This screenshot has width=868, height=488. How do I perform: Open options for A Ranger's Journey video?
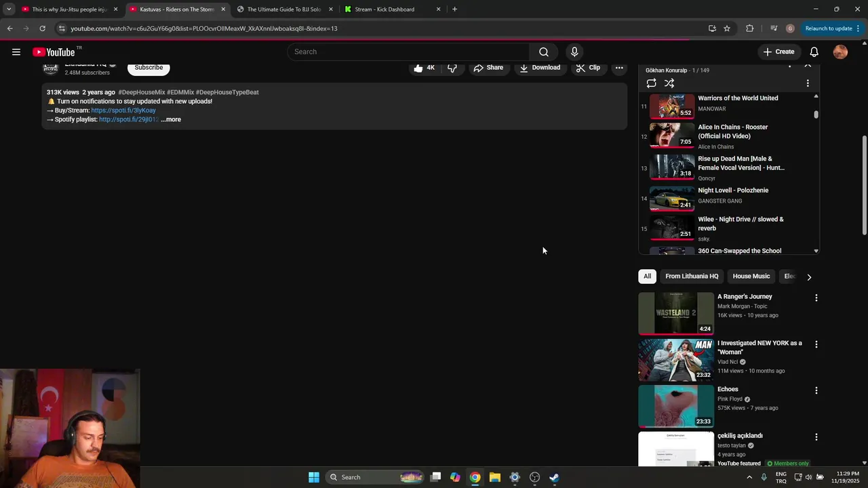click(816, 298)
